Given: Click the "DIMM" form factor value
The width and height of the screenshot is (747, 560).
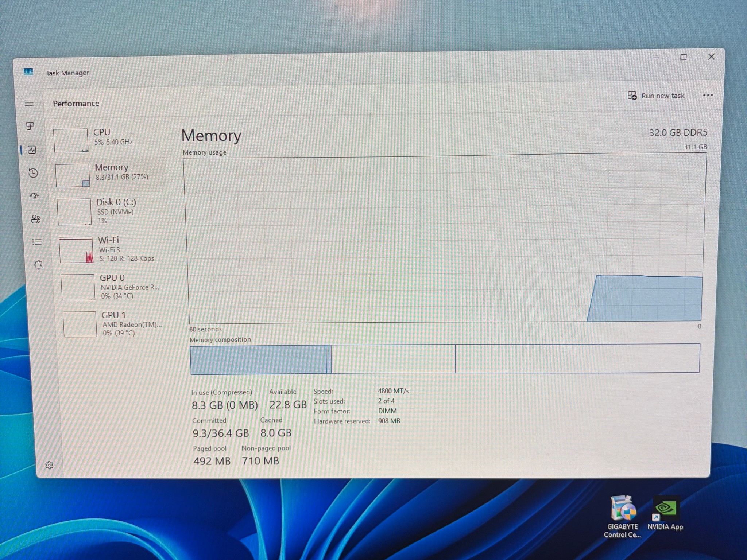Looking at the screenshot, I should click(387, 411).
